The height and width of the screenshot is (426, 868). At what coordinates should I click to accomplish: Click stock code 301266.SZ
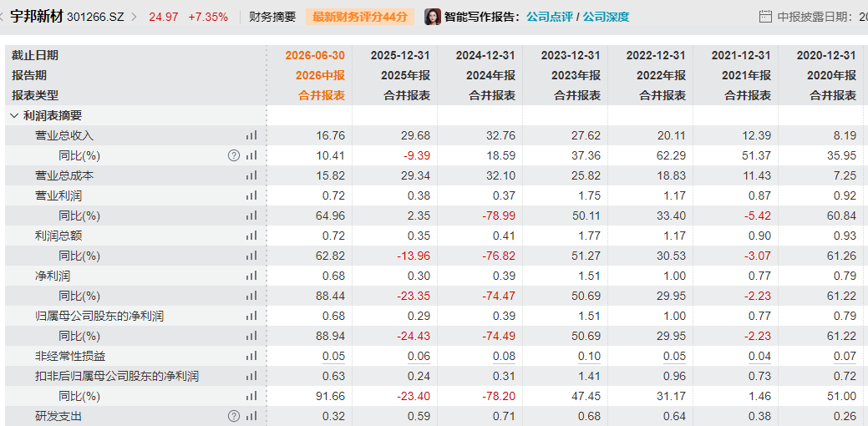tap(96, 17)
